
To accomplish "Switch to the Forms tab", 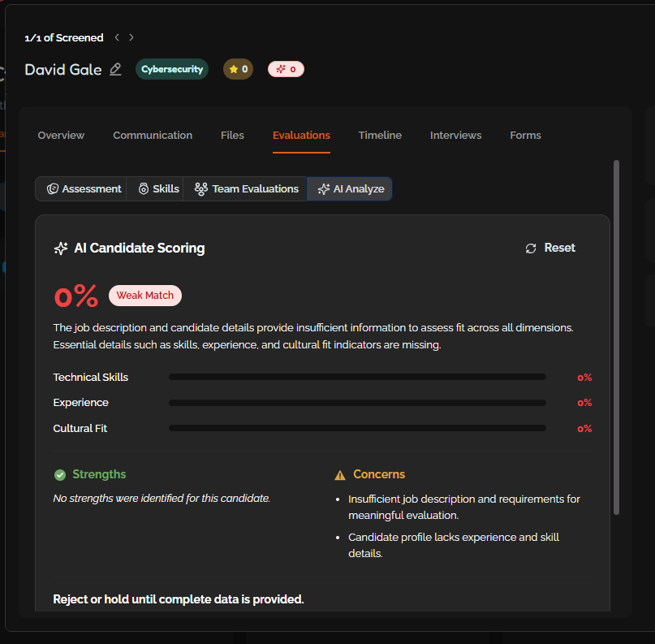I will point(525,136).
